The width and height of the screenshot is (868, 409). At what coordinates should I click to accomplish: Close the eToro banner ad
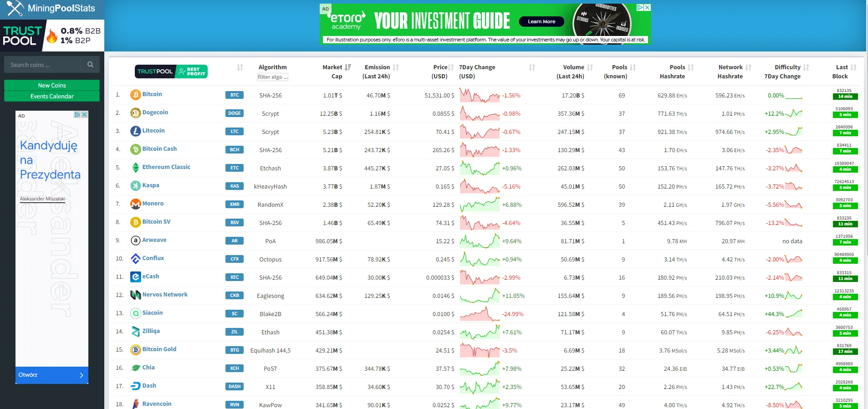[647, 7]
